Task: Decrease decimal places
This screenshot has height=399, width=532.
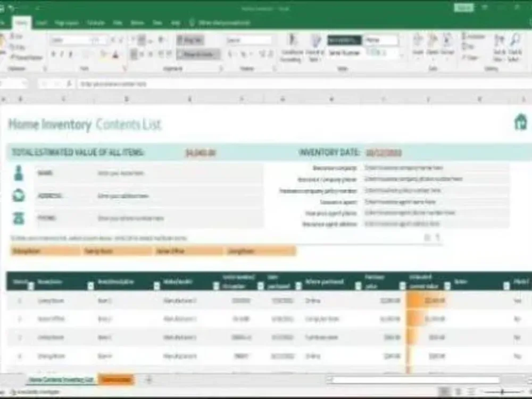Action: pos(270,54)
